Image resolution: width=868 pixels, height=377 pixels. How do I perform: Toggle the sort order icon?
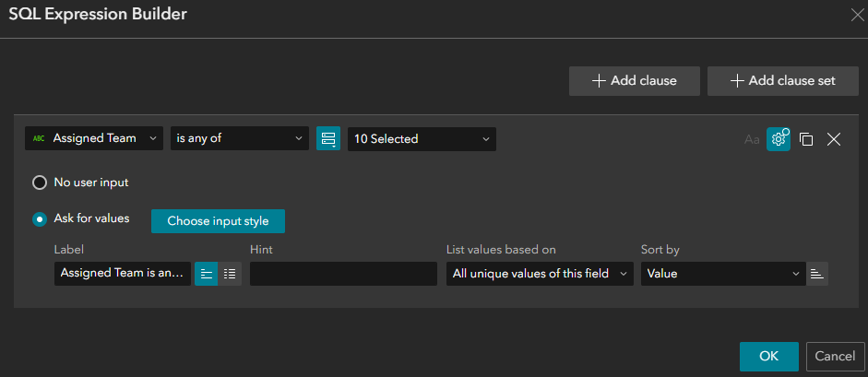coord(817,274)
